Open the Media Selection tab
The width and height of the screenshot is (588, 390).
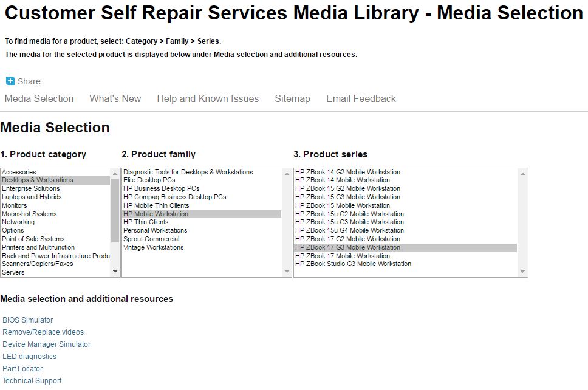coord(39,98)
